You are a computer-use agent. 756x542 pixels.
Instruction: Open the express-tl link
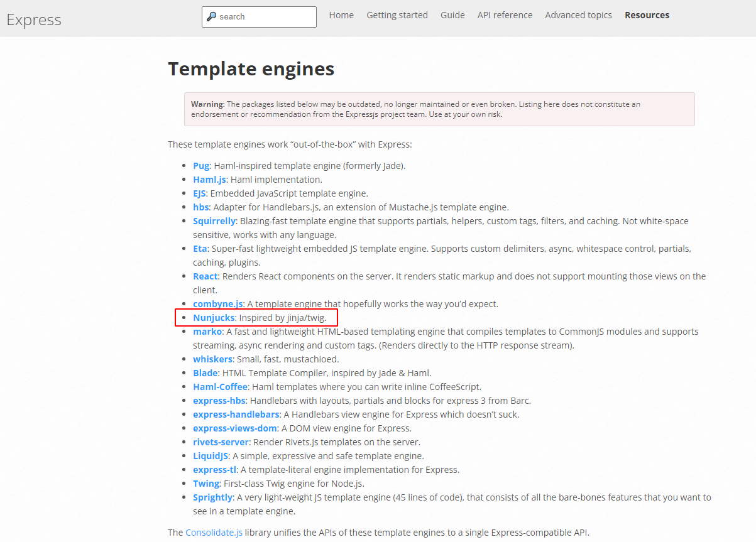tap(214, 470)
